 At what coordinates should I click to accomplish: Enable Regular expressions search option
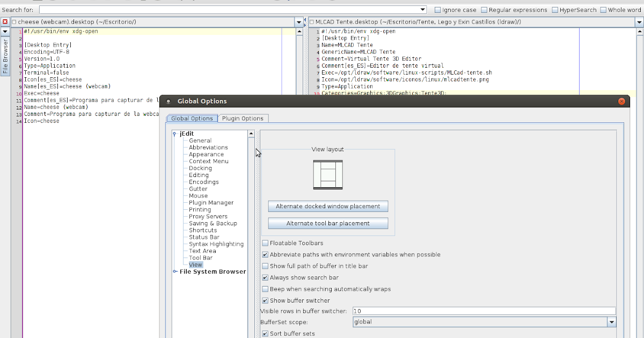click(x=514, y=10)
